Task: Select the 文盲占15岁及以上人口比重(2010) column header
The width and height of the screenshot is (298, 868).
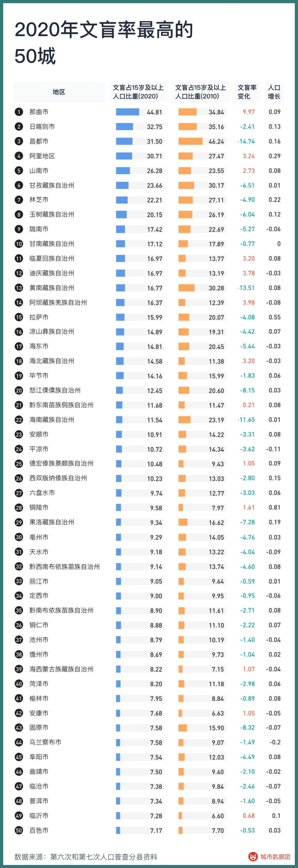Action: pos(201,92)
